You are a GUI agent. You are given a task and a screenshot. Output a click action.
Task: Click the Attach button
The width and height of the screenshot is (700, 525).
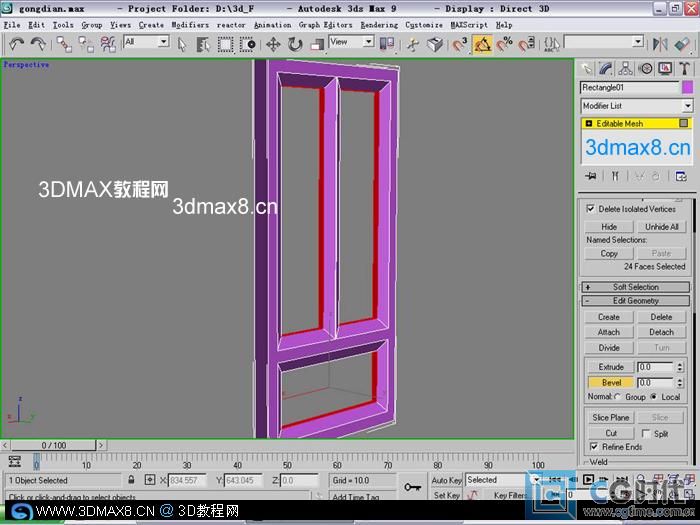pyautogui.click(x=609, y=332)
